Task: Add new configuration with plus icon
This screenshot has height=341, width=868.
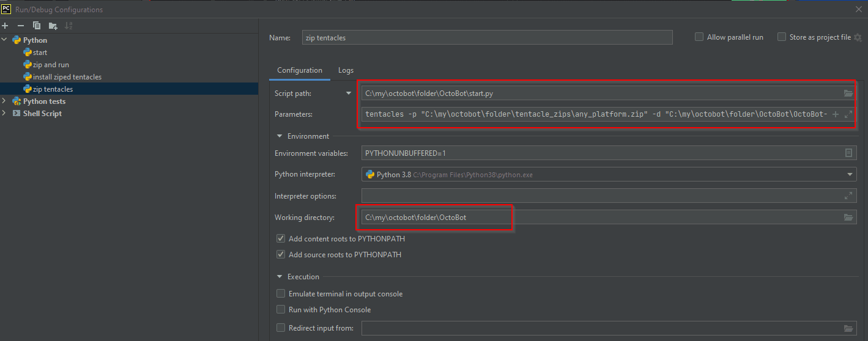Action: [5, 26]
